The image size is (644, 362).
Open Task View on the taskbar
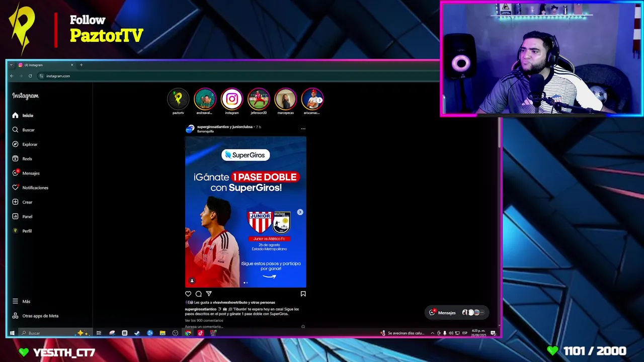click(x=99, y=333)
